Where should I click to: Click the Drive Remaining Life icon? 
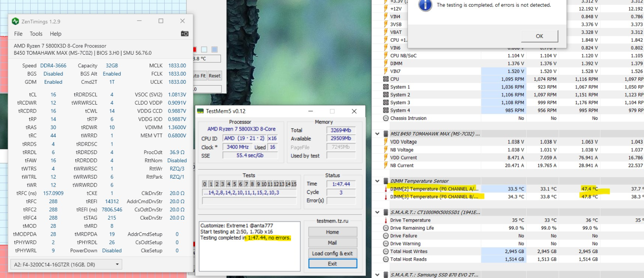tap(386, 228)
